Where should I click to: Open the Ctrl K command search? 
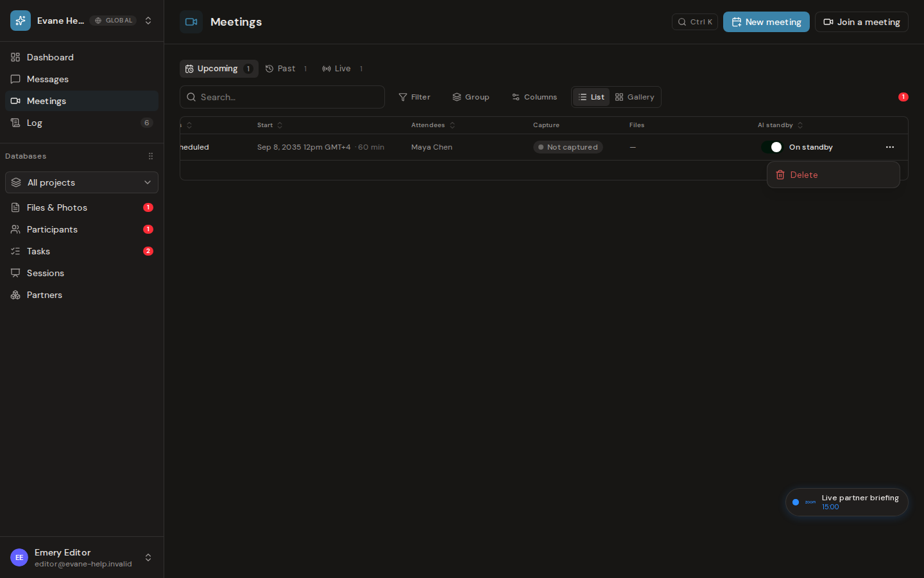695,22
